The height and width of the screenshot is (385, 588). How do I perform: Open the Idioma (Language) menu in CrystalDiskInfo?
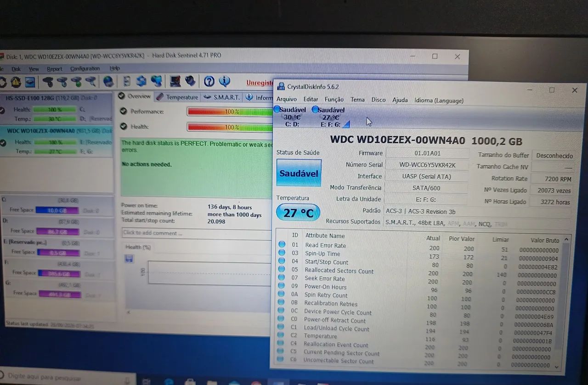click(439, 100)
